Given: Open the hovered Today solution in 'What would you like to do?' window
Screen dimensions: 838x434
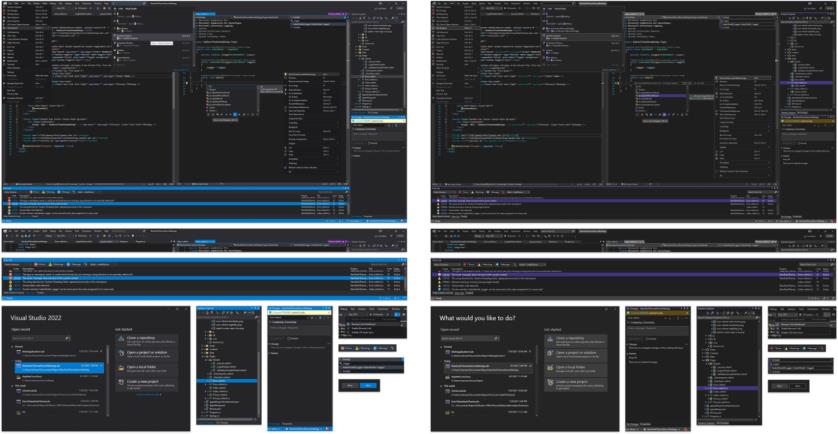Looking at the screenshot, I should (x=488, y=367).
